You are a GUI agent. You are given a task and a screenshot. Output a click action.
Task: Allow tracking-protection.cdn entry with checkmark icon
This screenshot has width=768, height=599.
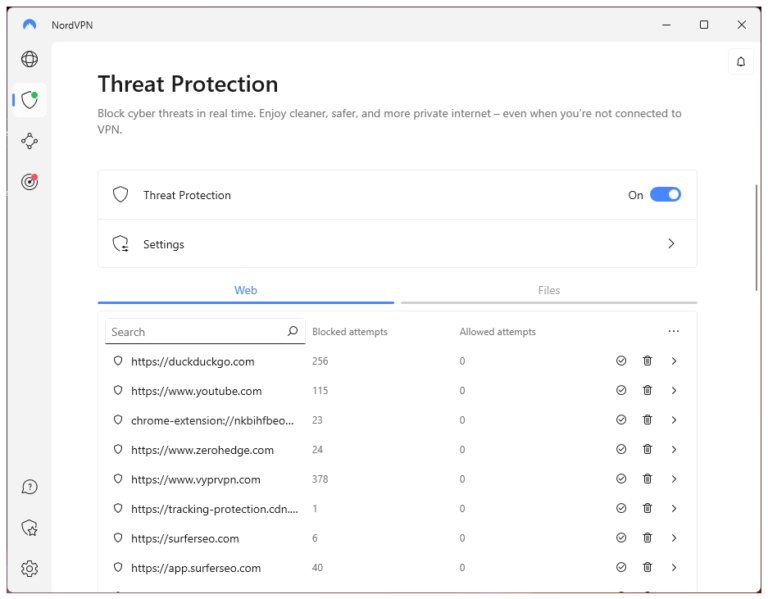(621, 508)
